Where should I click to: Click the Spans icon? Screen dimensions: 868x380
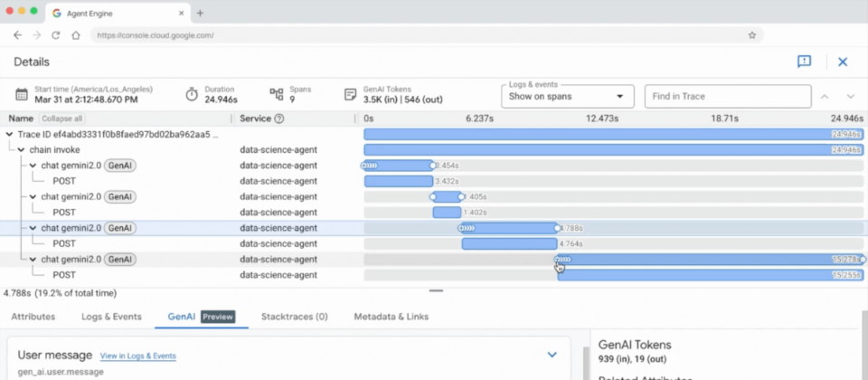(277, 94)
